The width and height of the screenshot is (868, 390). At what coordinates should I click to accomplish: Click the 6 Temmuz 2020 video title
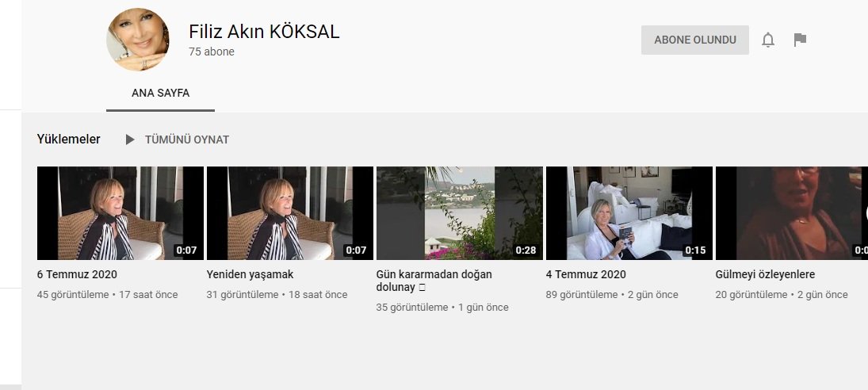[x=77, y=274]
